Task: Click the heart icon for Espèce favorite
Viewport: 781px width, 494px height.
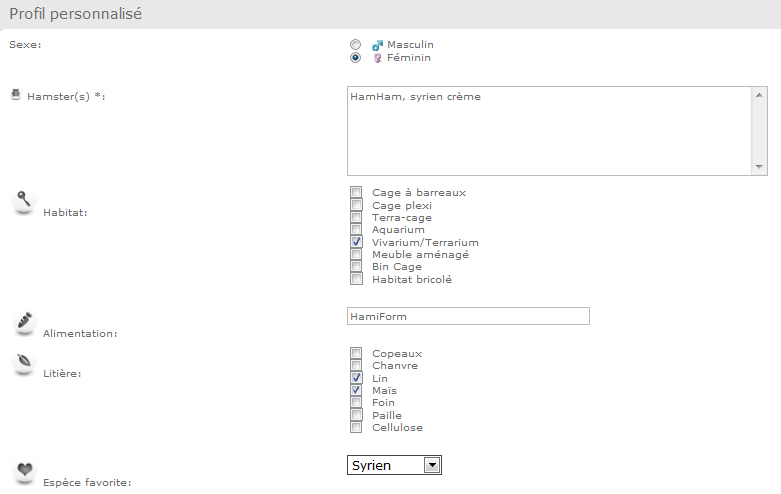Action: tap(24, 471)
